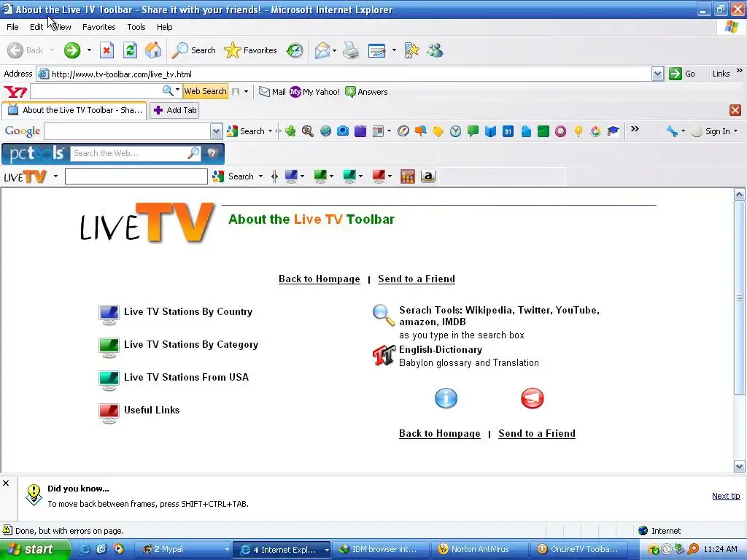Open My Yahoo! toolbar button
Image resolution: width=747 pixels, height=560 pixels.
click(x=314, y=91)
